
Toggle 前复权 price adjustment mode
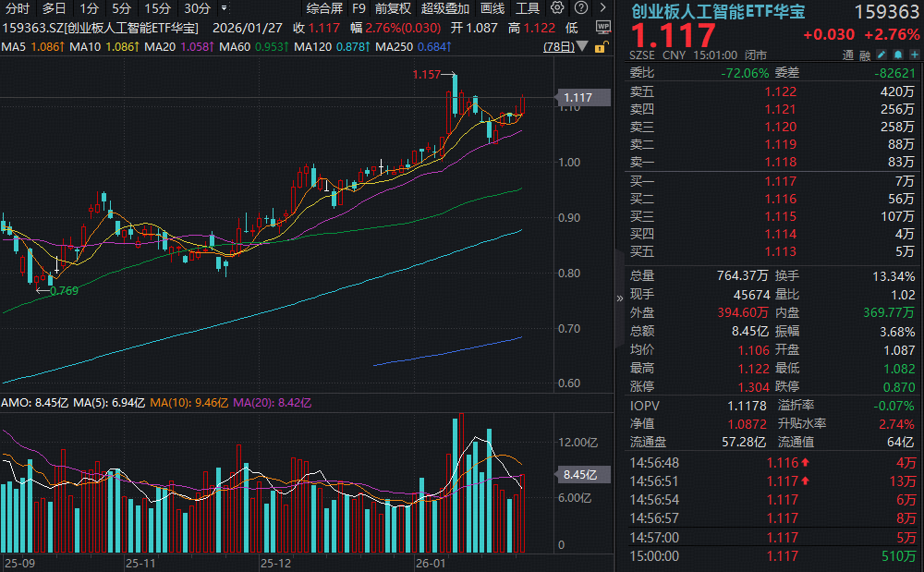[x=395, y=8]
